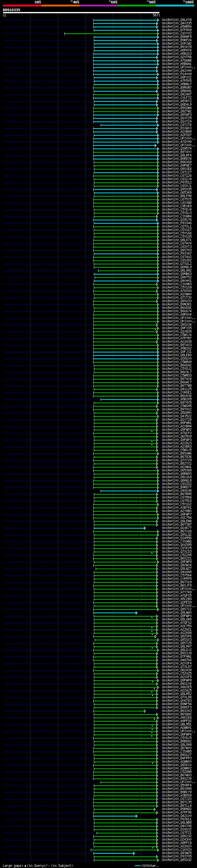Open hit UniRef100_C6SYV2

pyautogui.click(x=176, y=33)
